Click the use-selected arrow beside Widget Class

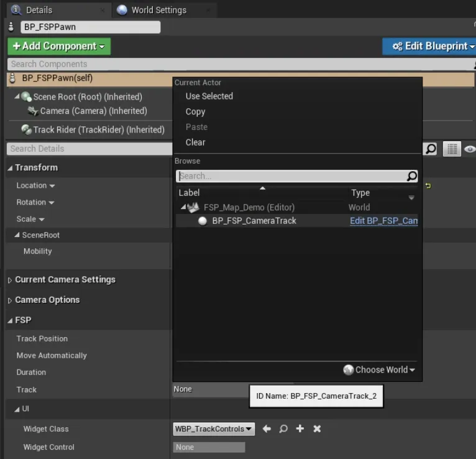pyautogui.click(x=267, y=429)
